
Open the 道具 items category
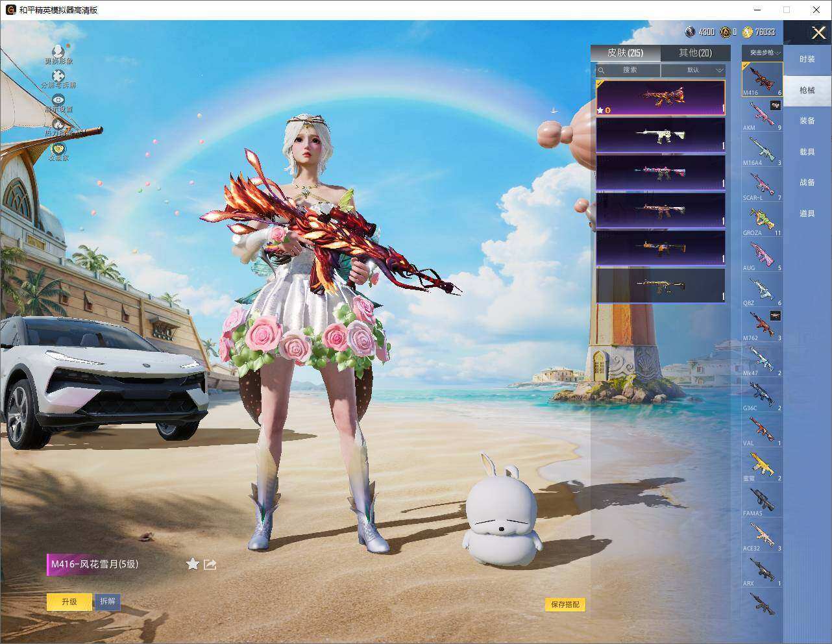(807, 214)
